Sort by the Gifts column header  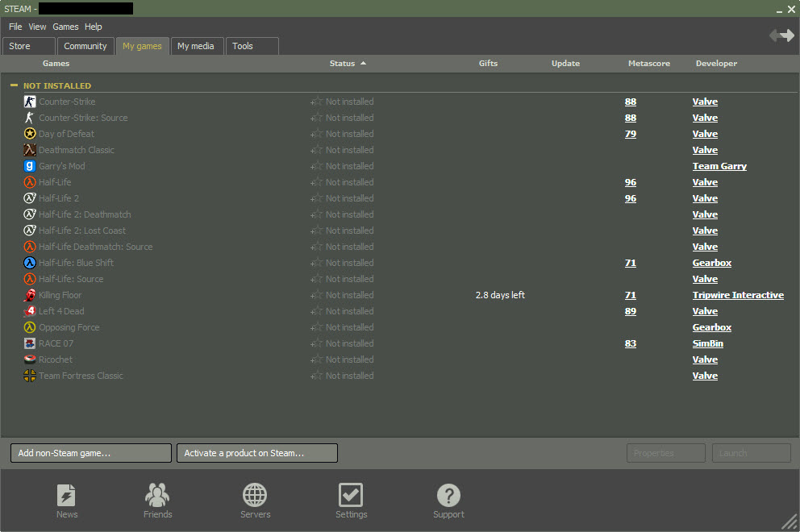tap(488, 63)
